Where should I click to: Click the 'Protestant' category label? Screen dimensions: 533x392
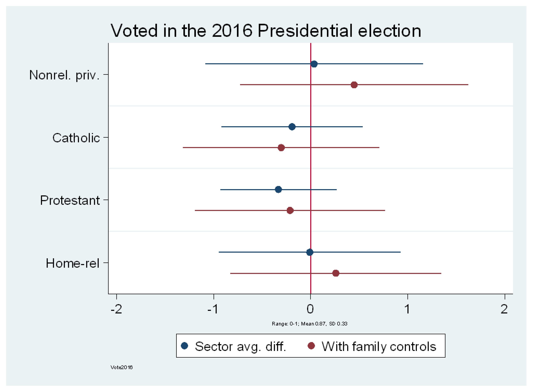70,200
